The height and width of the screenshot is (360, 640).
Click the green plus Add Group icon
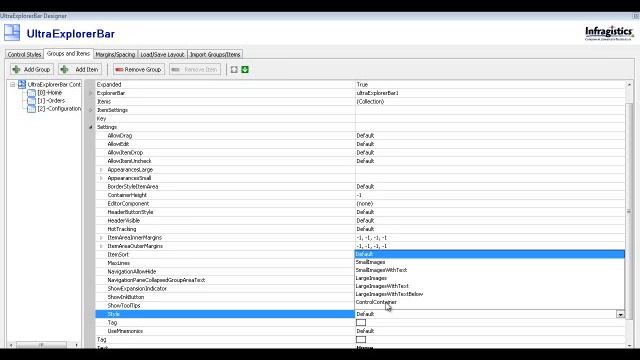(16, 69)
